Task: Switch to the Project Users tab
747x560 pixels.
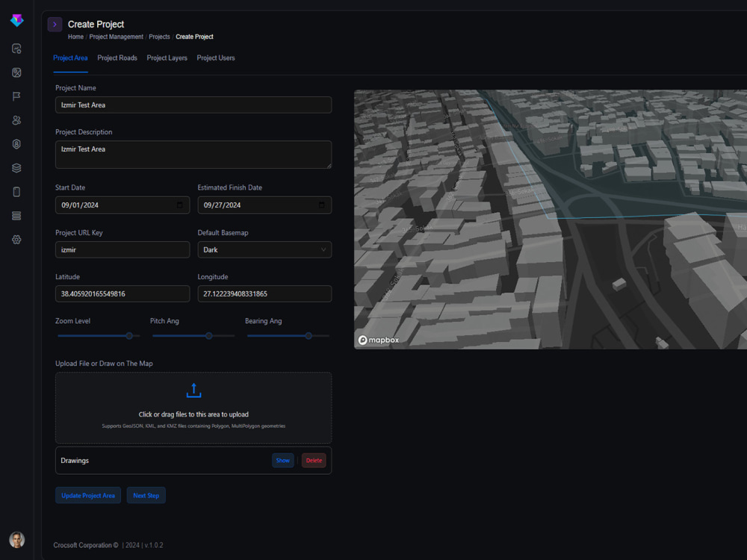Action: 216,58
